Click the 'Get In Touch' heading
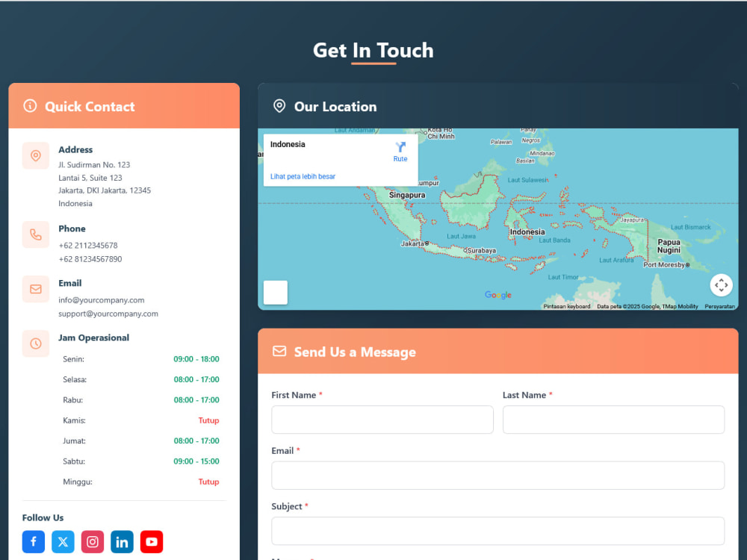 pos(373,51)
